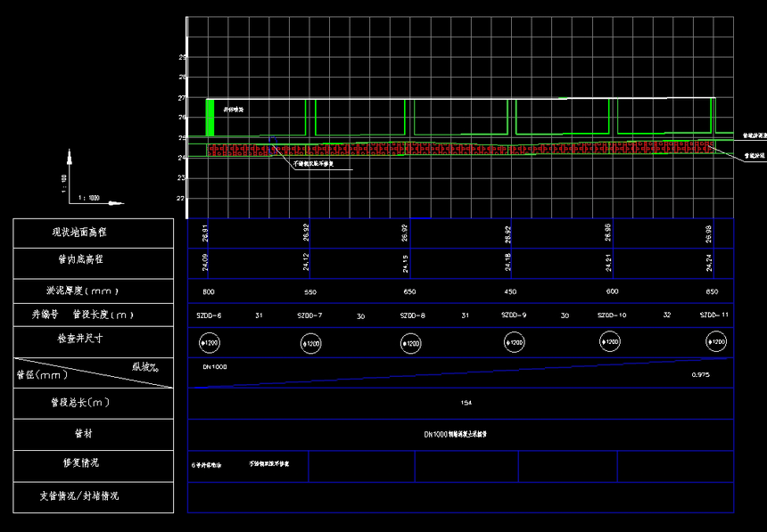Select the 管内底高程 row label

[x=80, y=259]
